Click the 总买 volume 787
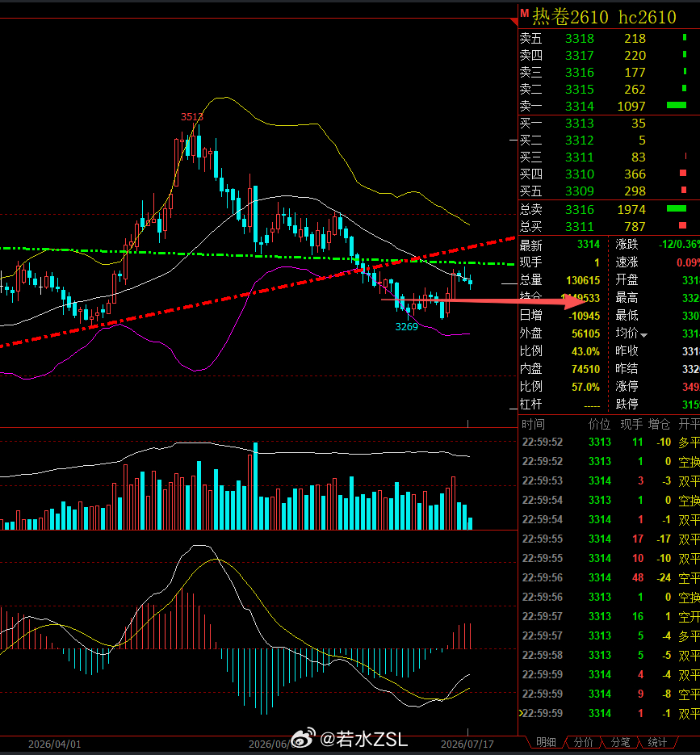Image resolution: width=700 pixels, height=755 pixels. click(635, 226)
